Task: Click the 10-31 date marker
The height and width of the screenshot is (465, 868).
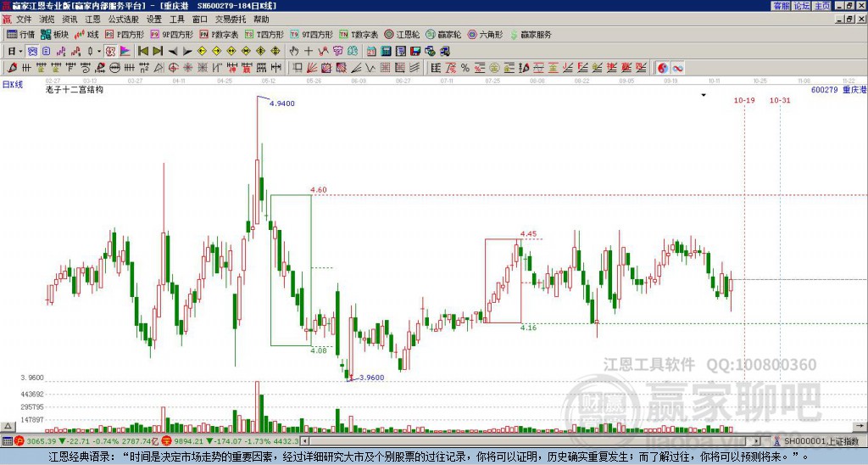Action: click(x=780, y=100)
